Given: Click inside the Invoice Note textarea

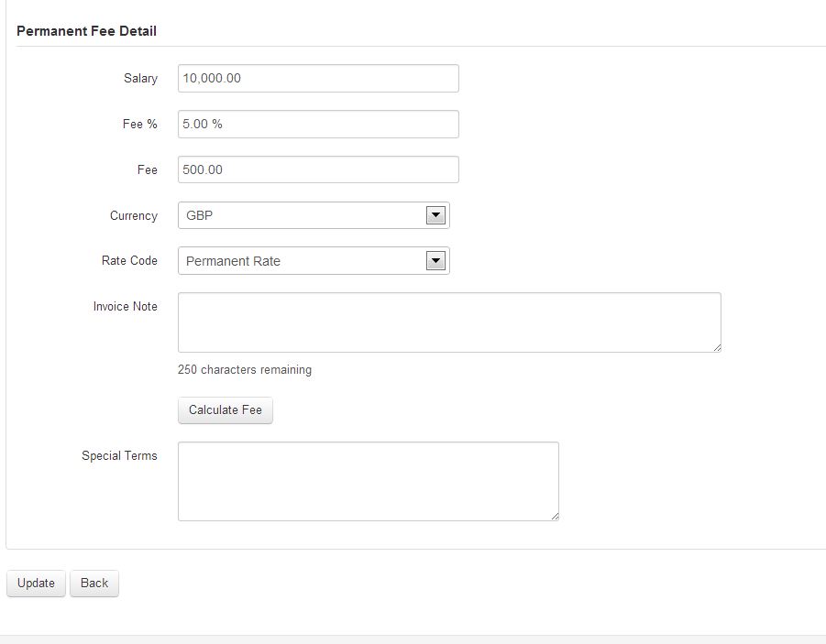Looking at the screenshot, I should 449,322.
